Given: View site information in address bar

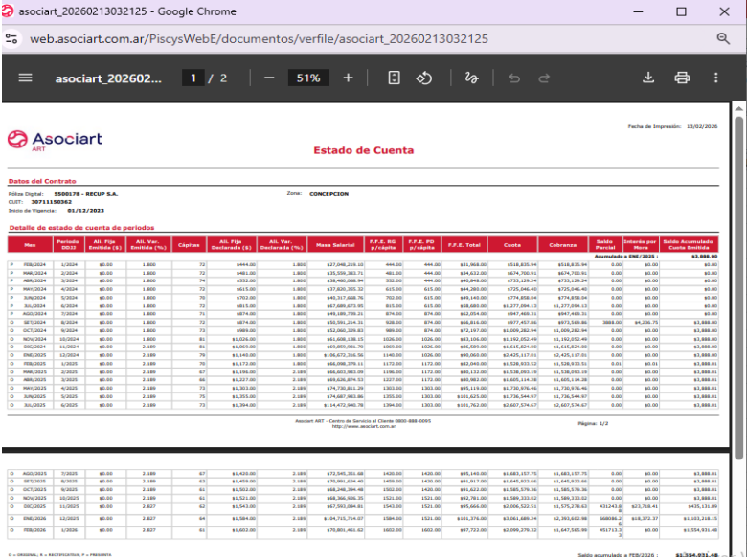Looking at the screenshot, I should click(12, 38).
